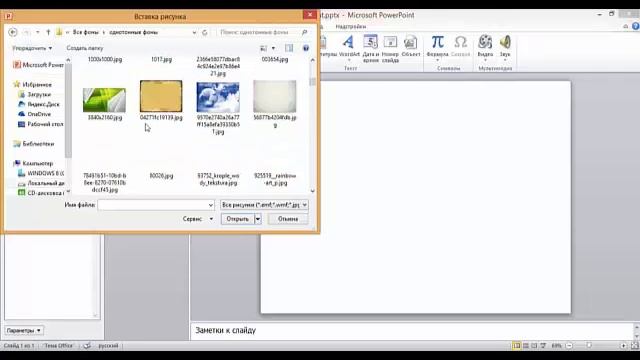Select the light gray paper thumbnail

pos(275,96)
